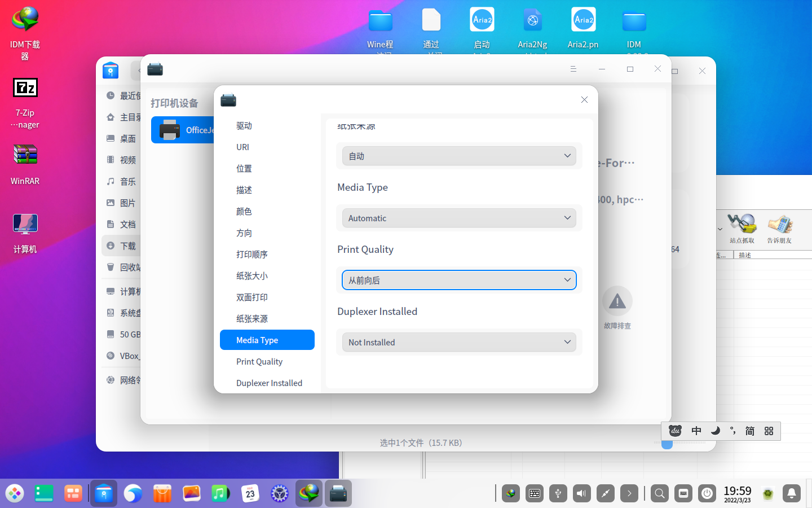The image size is (812, 508).
Task: Expand the tray arrow to show more icons
Action: coord(629,493)
